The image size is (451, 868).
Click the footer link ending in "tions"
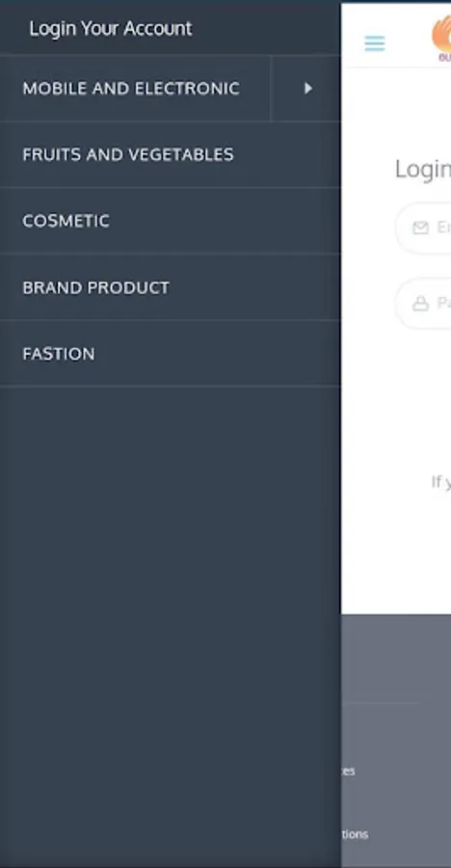(355, 833)
